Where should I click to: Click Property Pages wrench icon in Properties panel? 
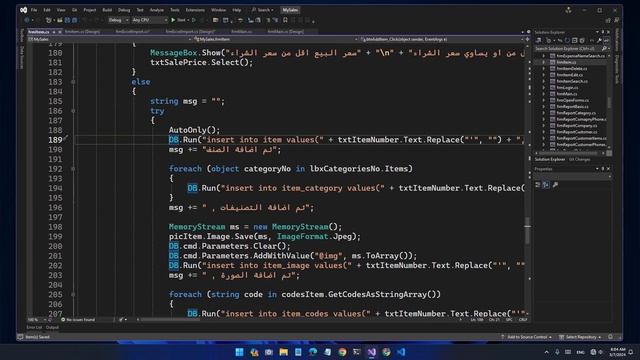coord(555,185)
